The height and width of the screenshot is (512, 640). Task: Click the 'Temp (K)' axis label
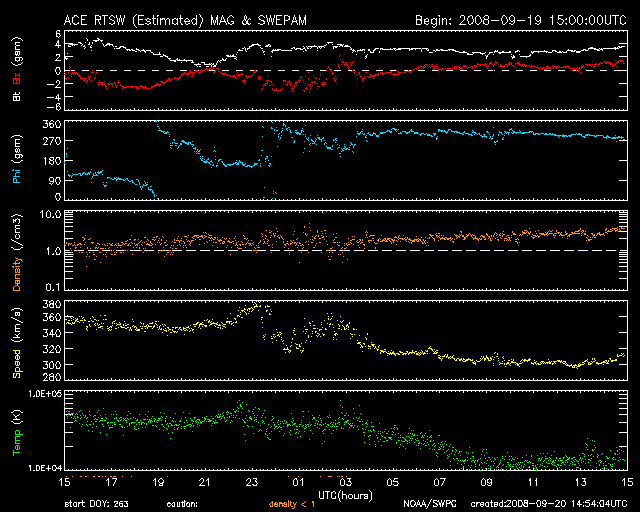pyautogui.click(x=17, y=433)
